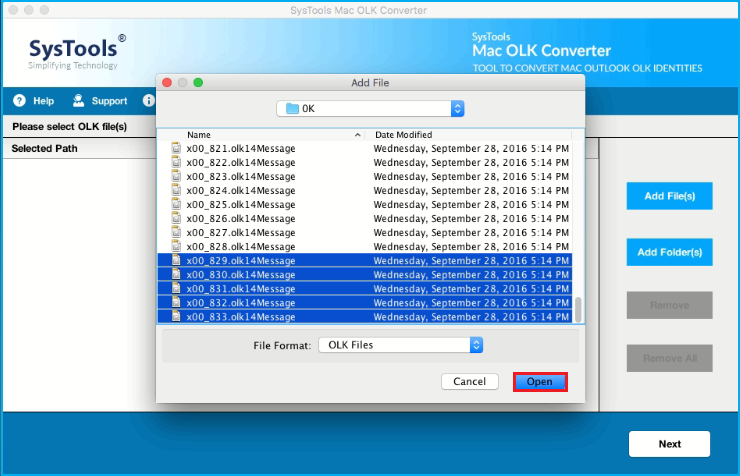This screenshot has height=476, width=740.
Task: Click the Support person icon
Action: pos(78,100)
